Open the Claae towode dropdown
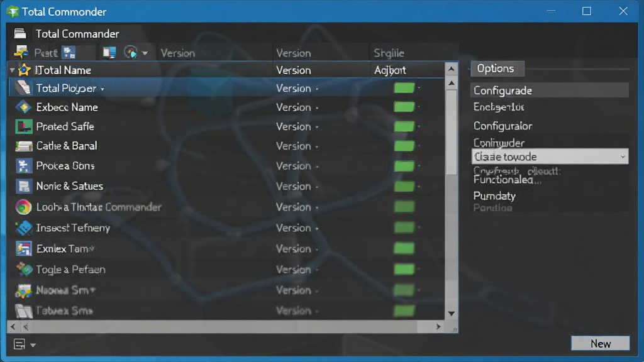 pos(550,156)
